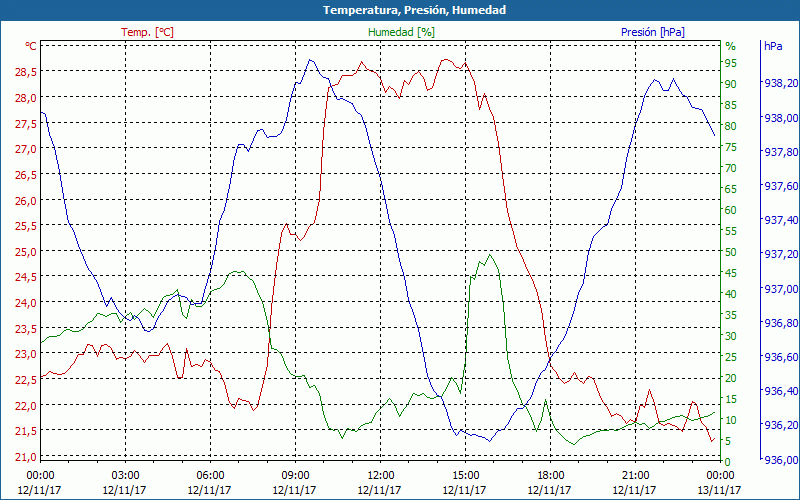The image size is (800, 500).
Task: Click the 06:00 time axis label
Action: coord(210,475)
